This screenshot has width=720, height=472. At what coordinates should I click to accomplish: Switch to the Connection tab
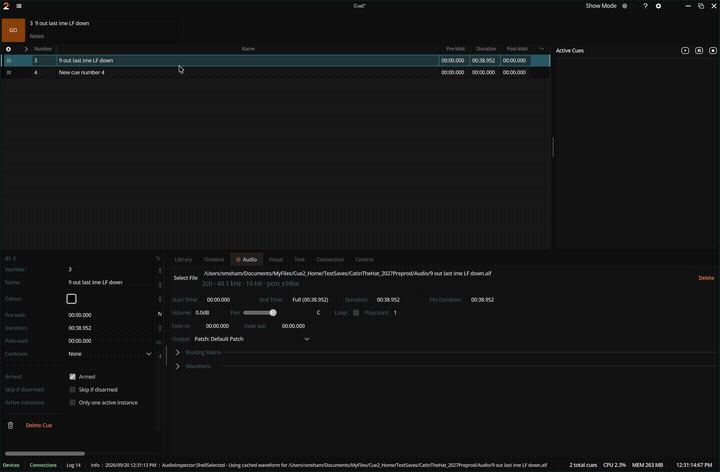tap(330, 259)
